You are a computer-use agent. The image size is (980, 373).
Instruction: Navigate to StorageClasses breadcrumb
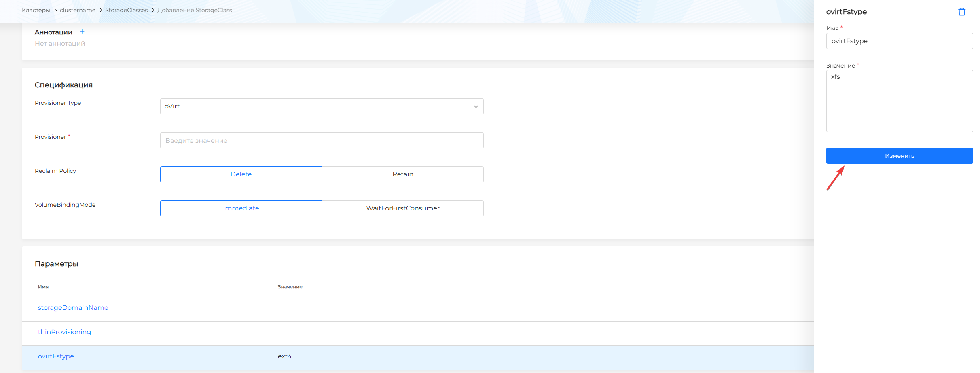pos(126,10)
